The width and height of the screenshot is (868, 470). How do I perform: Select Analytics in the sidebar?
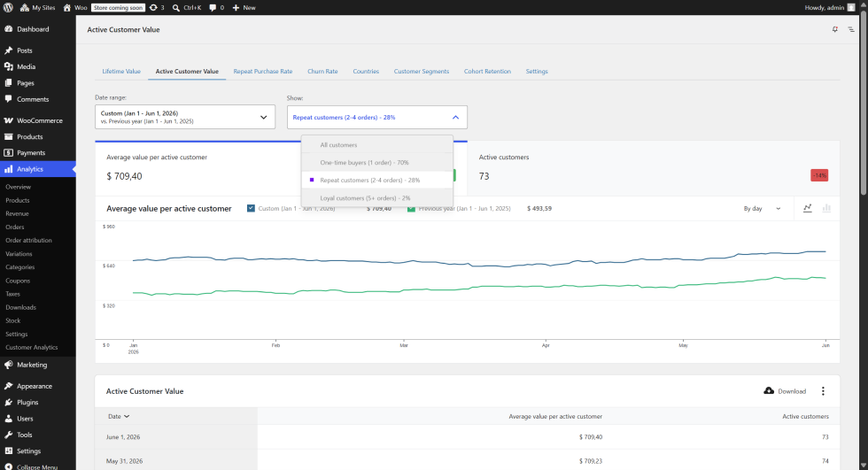pyautogui.click(x=37, y=169)
